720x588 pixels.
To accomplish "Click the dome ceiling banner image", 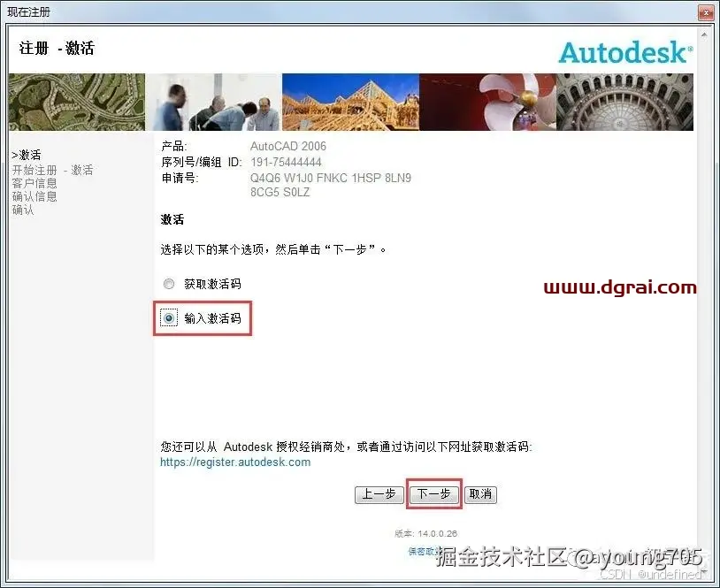I will [624, 100].
